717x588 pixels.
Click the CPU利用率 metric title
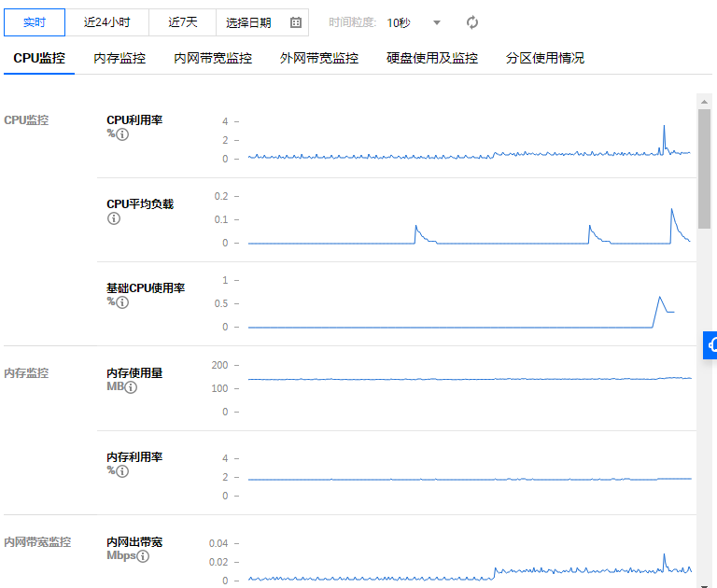coord(134,120)
